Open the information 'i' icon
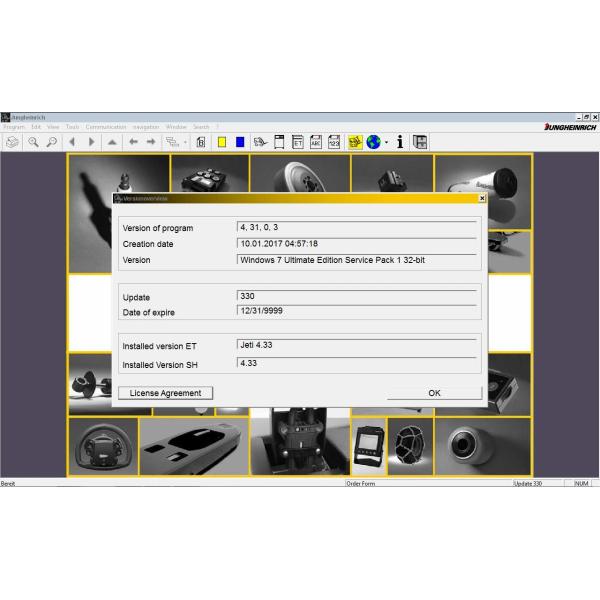Screen dimensions: 600x600 (x=400, y=142)
